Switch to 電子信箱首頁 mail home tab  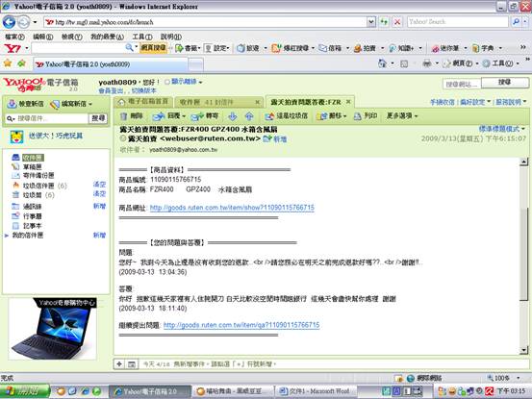(x=143, y=102)
